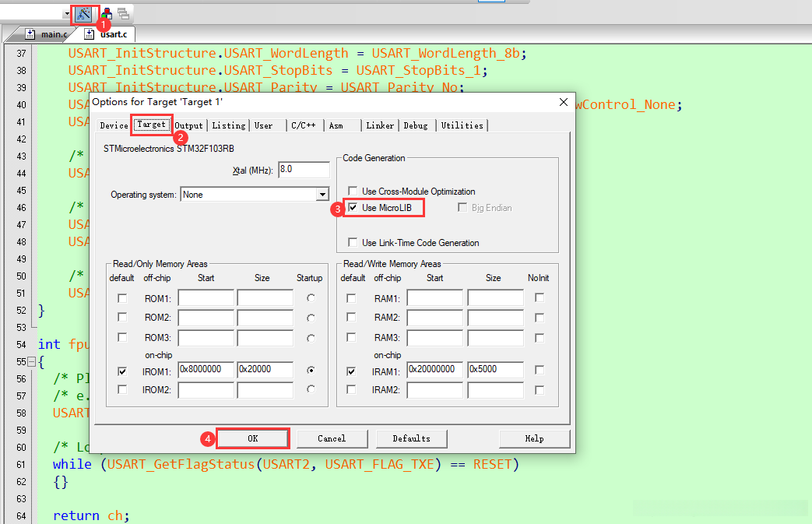The width and height of the screenshot is (812, 524).
Task: Enable NoInit for IRAM2
Action: (540, 390)
